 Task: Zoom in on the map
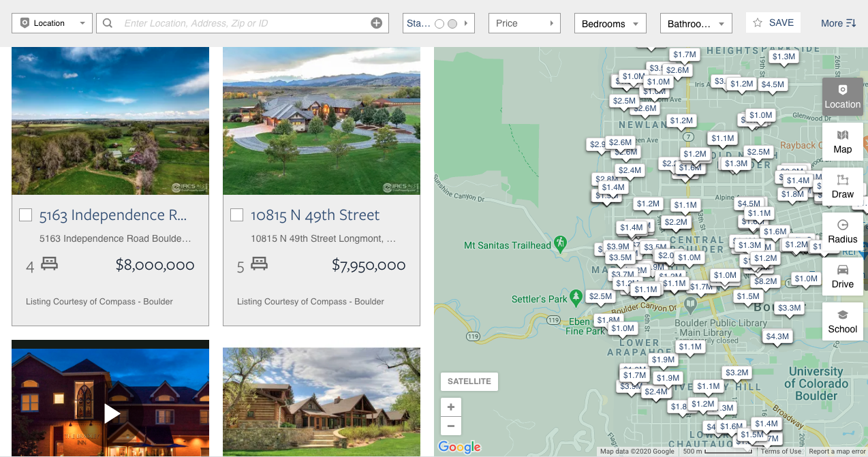pyautogui.click(x=451, y=407)
